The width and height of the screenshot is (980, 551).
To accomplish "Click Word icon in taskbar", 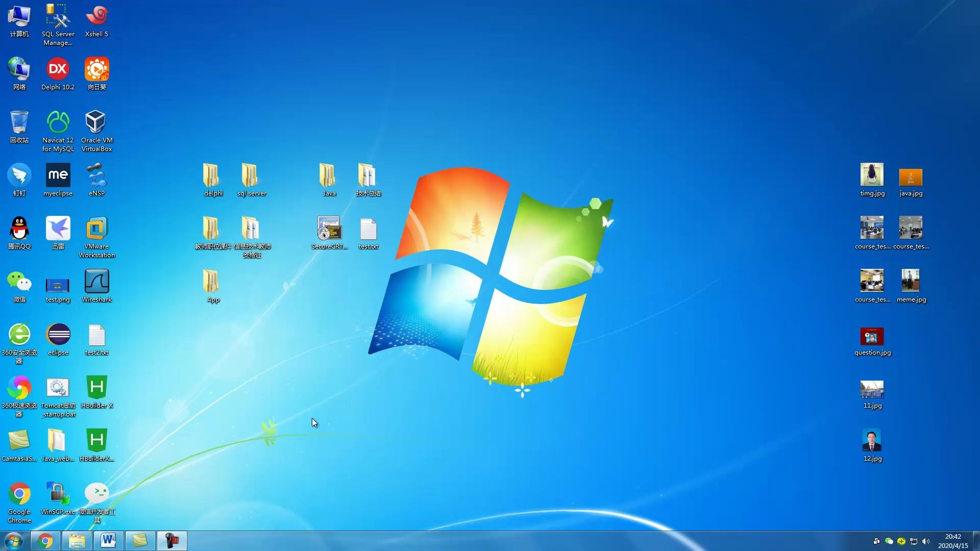I will click(x=108, y=540).
